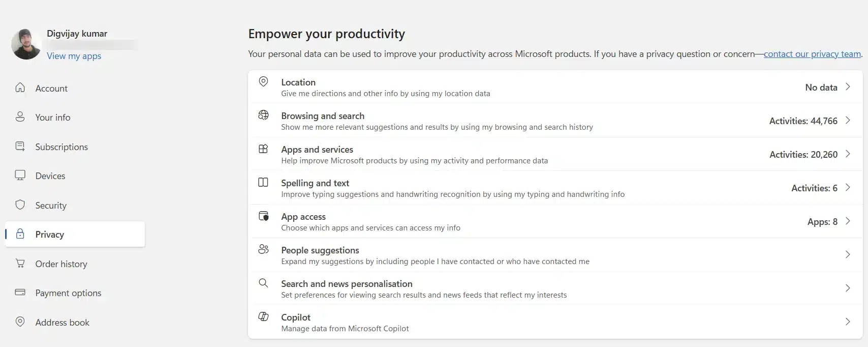Open the Browsing and search heading
Viewport: 868px width, 347px height.
[x=323, y=115]
